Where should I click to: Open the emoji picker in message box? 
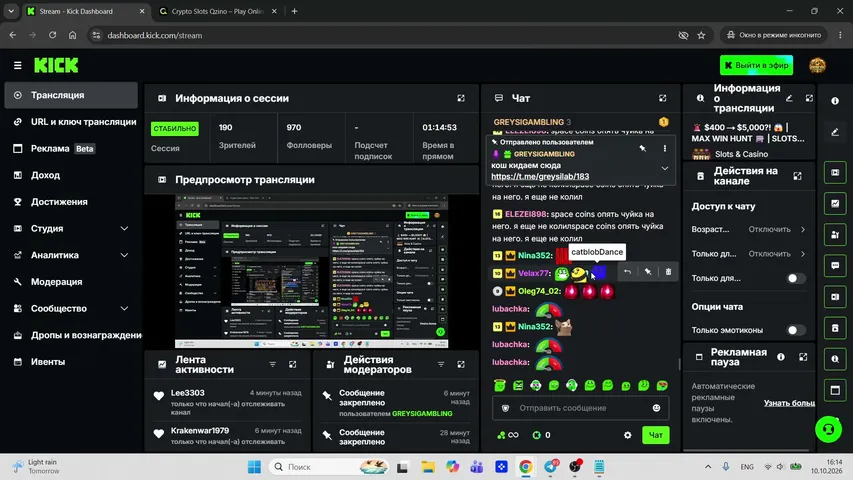(656, 408)
